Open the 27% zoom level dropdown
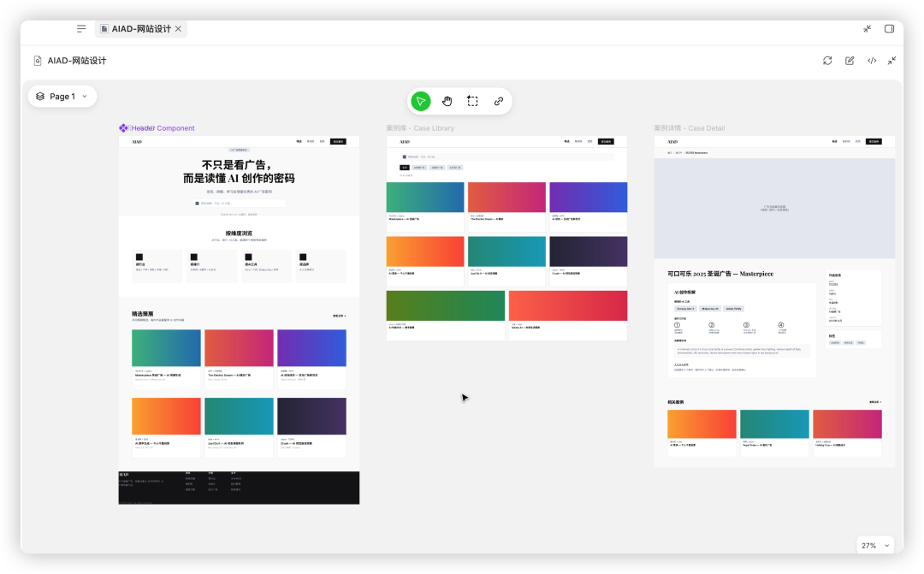Viewport: 924px width, 574px height. click(875, 546)
